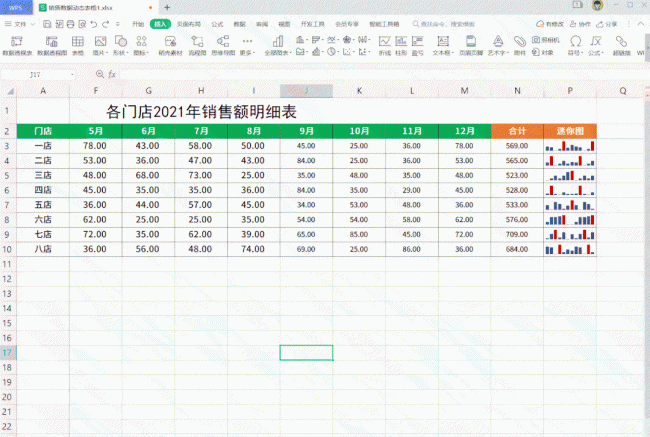Open the All Charts (全部图表) tool
Viewport: 650px width, 437px height.
coord(278,46)
